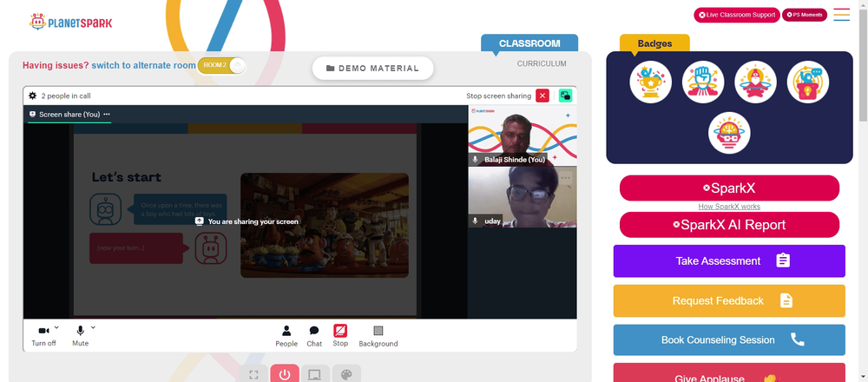
Task: Open the color palette icon
Action: coord(346,374)
